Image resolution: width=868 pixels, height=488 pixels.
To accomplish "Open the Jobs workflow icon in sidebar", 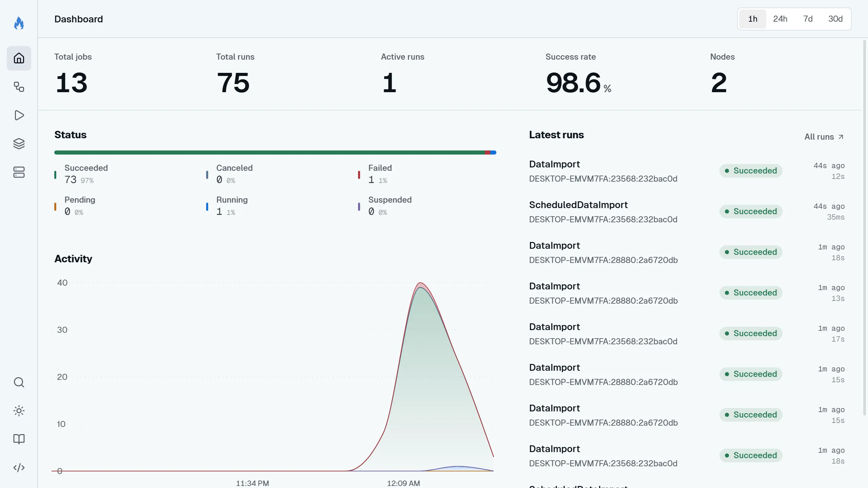I will pos(19,87).
